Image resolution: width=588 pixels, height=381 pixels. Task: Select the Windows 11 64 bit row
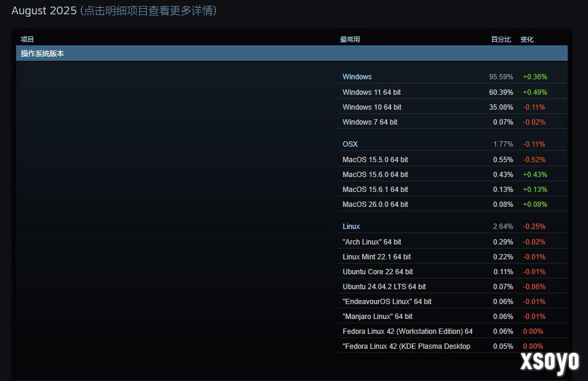click(452, 92)
